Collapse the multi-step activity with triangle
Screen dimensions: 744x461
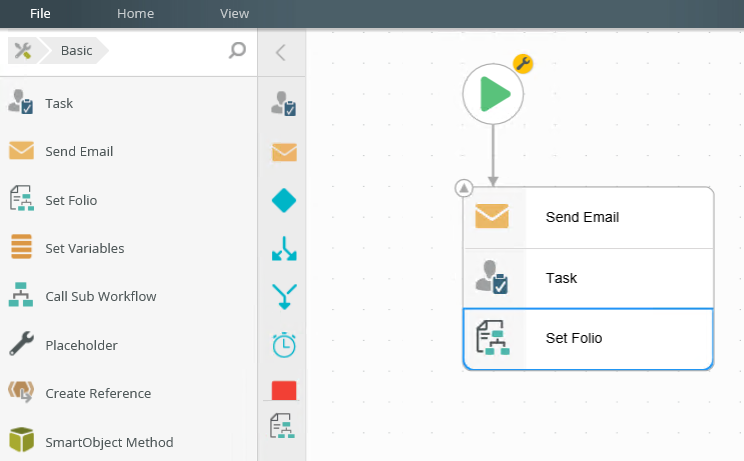tap(464, 188)
